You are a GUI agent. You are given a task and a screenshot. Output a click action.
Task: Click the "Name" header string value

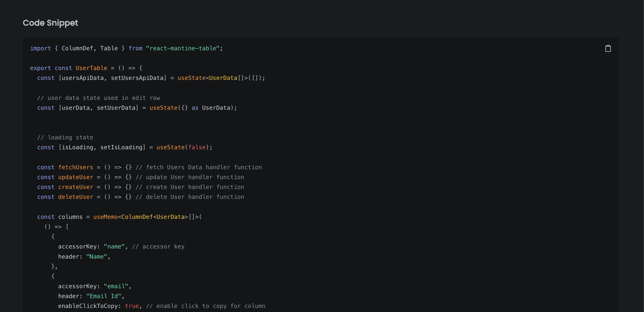(96, 257)
